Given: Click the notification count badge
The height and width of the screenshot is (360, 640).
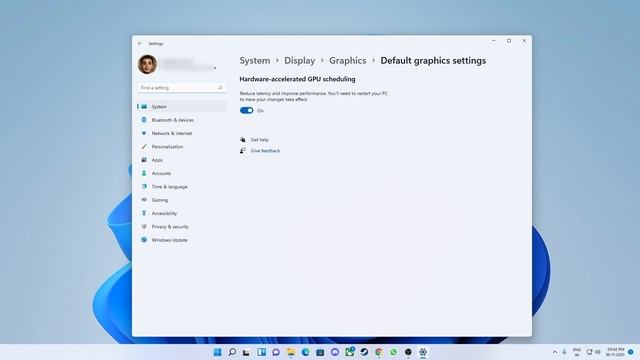Looking at the screenshot, I should 631,352.
